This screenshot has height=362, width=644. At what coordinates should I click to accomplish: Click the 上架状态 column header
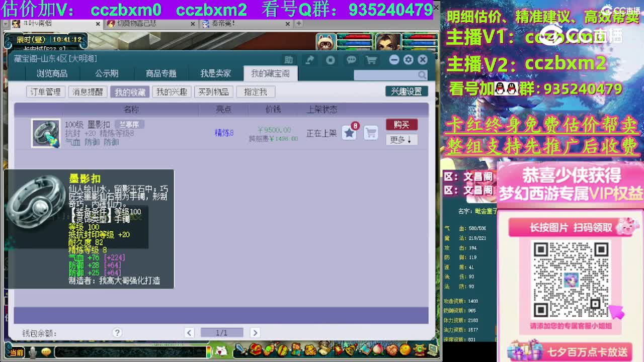point(322,109)
